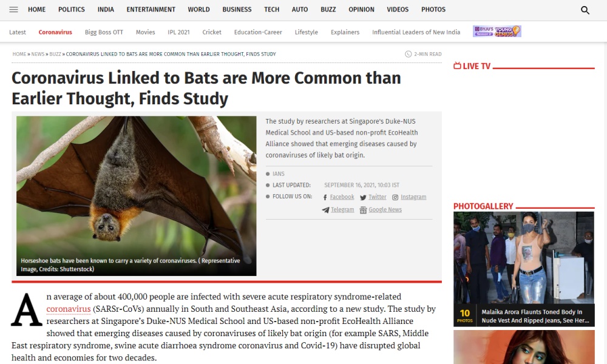Viewport: 607px width, 364px height.
Task: Open the hamburger menu icon
Action: coord(14,10)
